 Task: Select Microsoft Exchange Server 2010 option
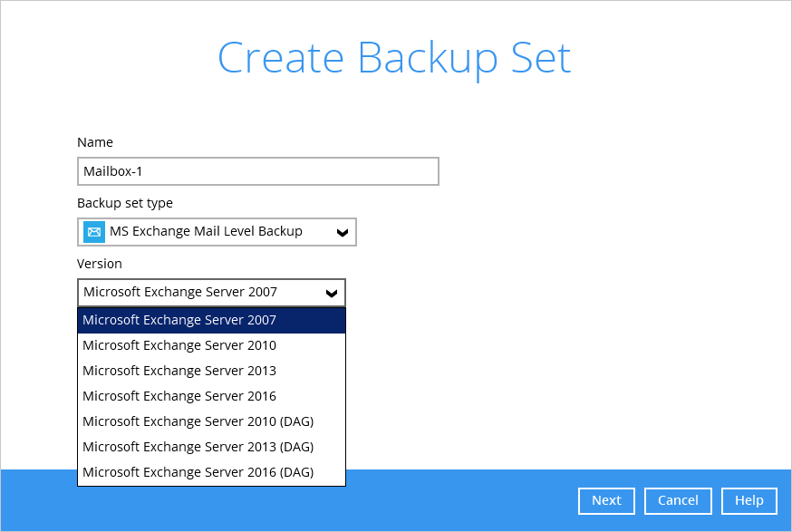212,345
